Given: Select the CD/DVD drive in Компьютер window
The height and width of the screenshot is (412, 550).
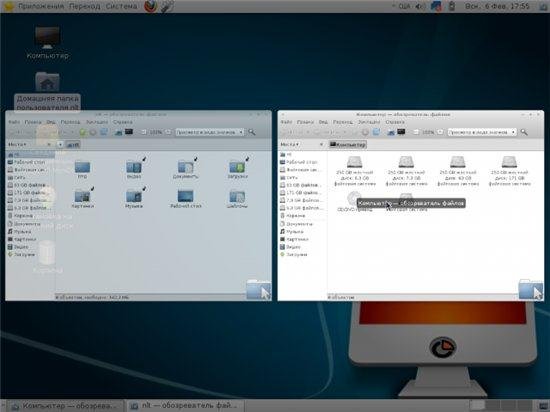Looking at the screenshot, I should click(354, 202).
